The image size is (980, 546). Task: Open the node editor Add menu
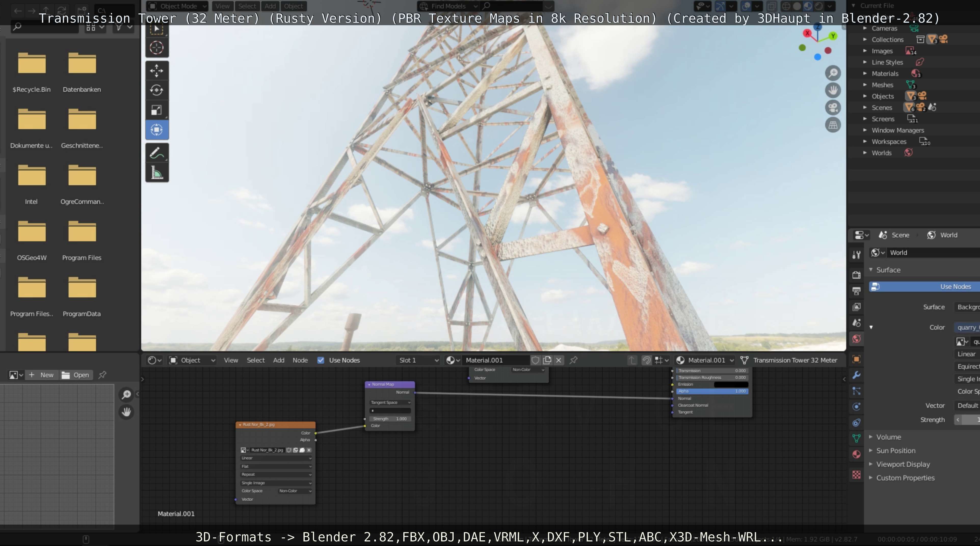point(279,360)
